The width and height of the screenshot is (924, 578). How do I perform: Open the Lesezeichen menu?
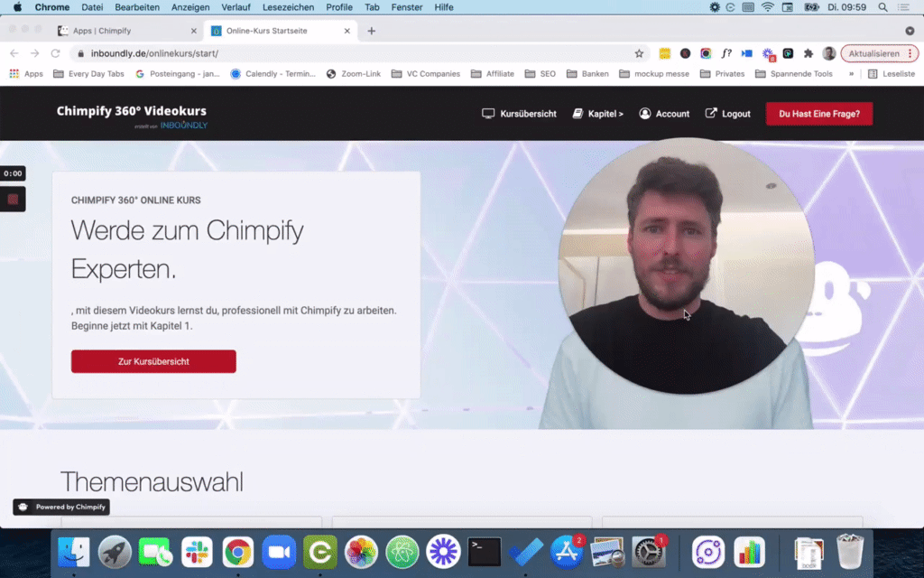coord(288,7)
